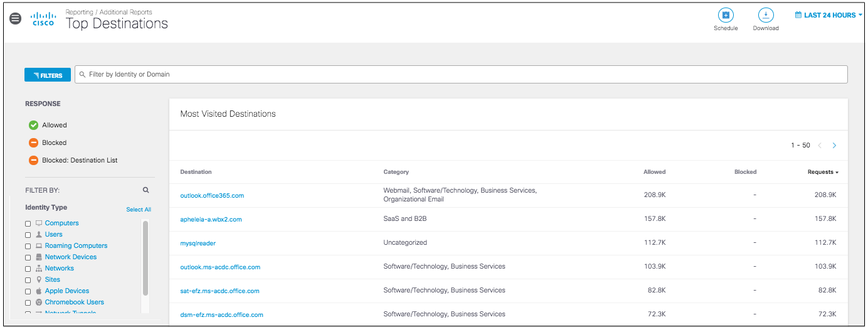Select the orange Blocked response filter
868x327 pixels.
[x=34, y=142]
